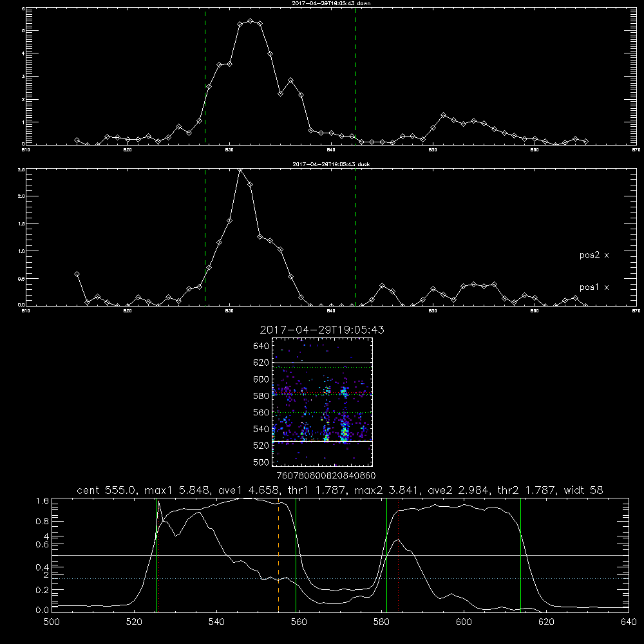The width and height of the screenshot is (644, 644).
Task: Select the left green dashed line in dawn plot
Action: [x=205, y=77]
